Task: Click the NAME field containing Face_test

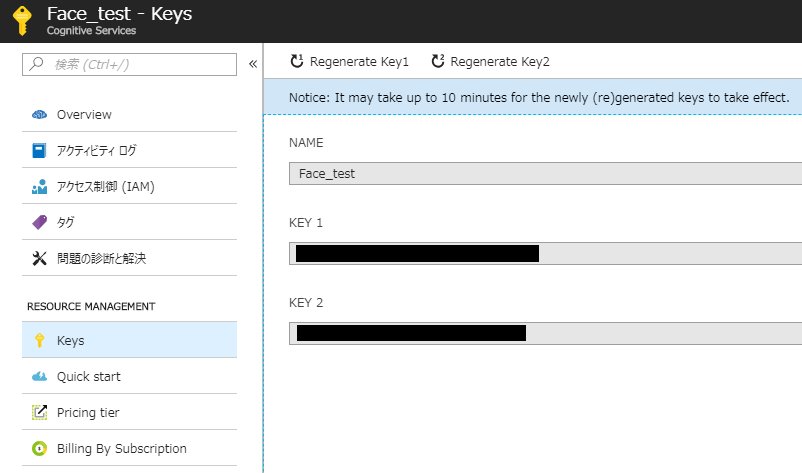Action: tap(545, 173)
